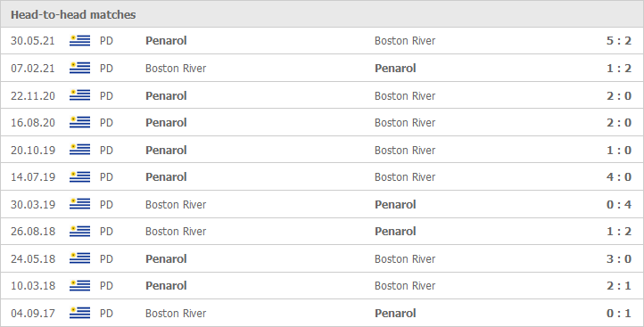Open the 24.05.18 match date row
Image resolution: width=644 pixels, height=327 pixels.
[322, 258]
